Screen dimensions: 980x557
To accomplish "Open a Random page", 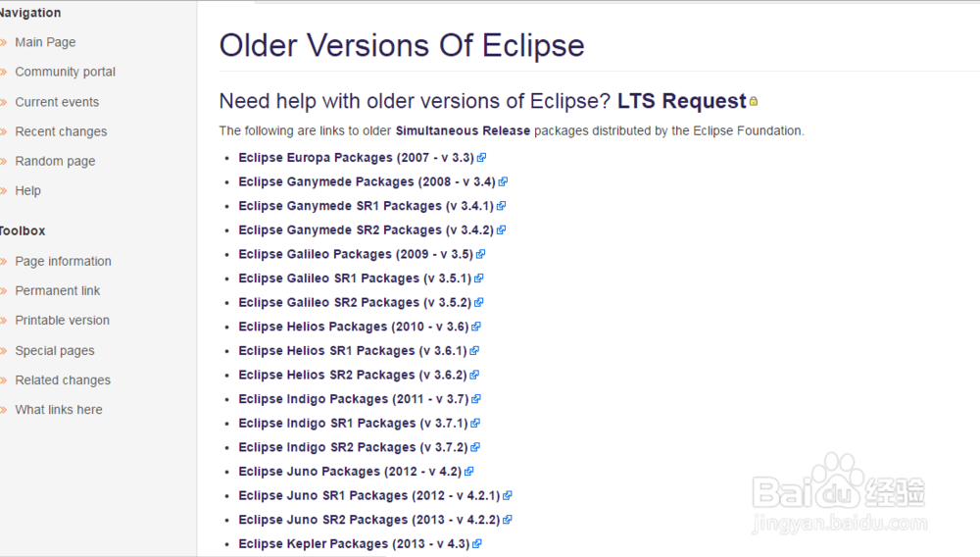I will [55, 161].
